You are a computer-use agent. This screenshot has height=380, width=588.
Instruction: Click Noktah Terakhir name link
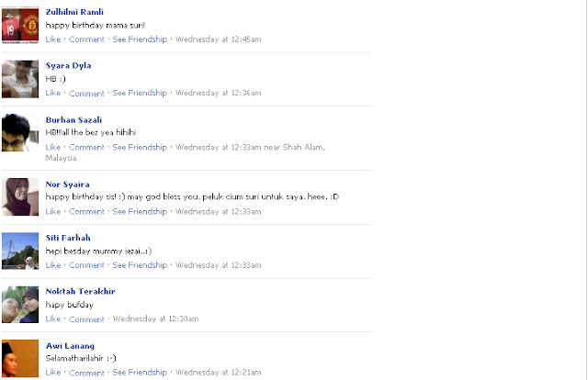[x=80, y=291]
